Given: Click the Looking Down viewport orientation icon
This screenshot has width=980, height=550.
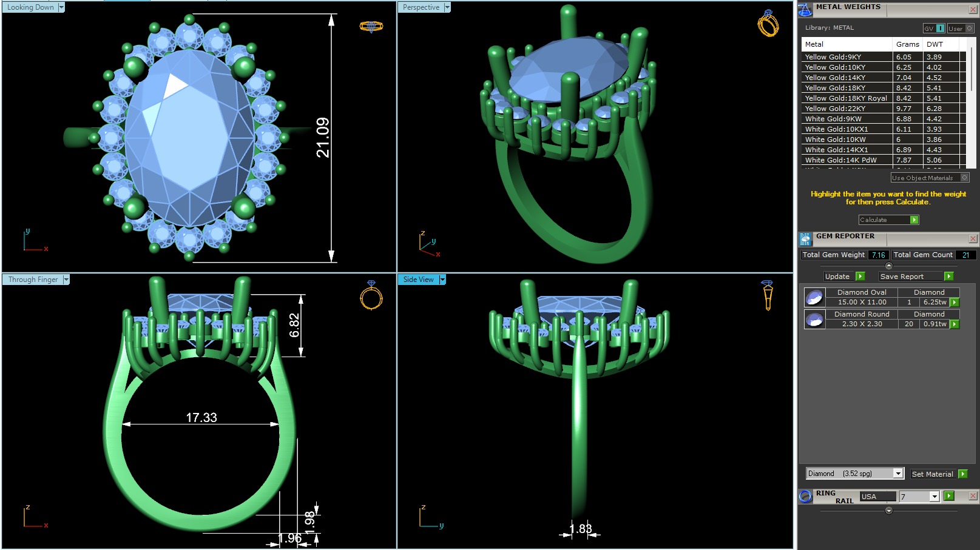Looking at the screenshot, I should point(371,26).
